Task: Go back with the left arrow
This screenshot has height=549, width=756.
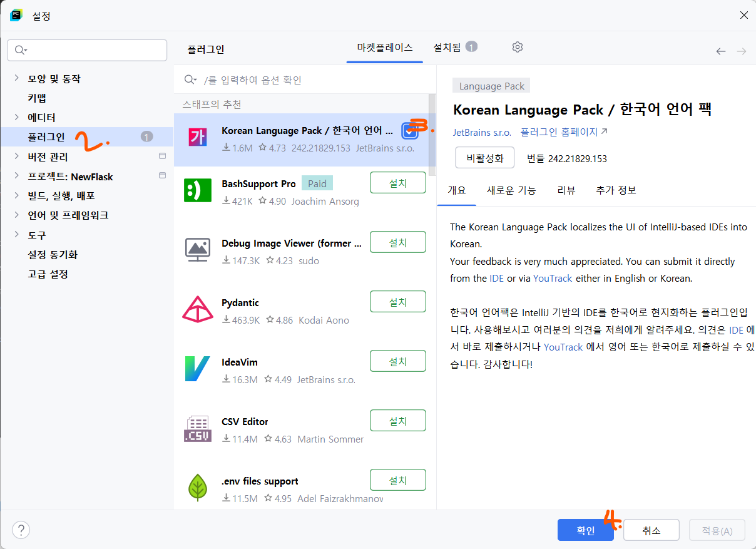Action: tap(721, 51)
